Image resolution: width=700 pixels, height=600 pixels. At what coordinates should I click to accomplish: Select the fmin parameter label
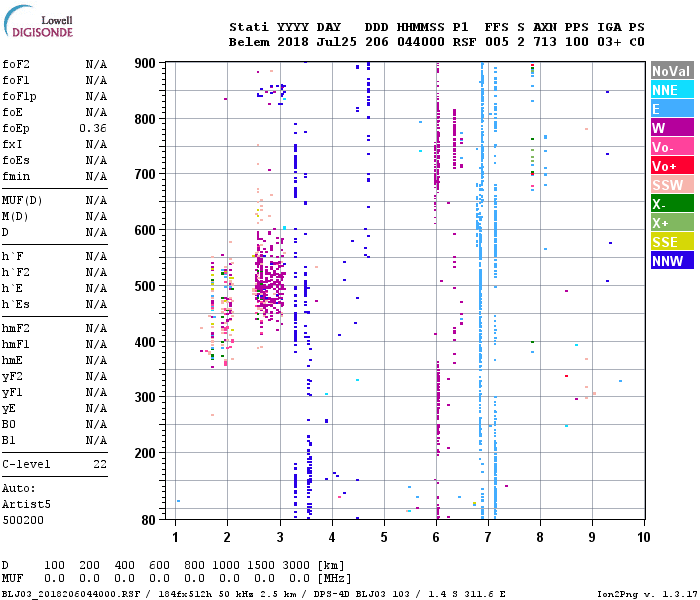[16, 176]
